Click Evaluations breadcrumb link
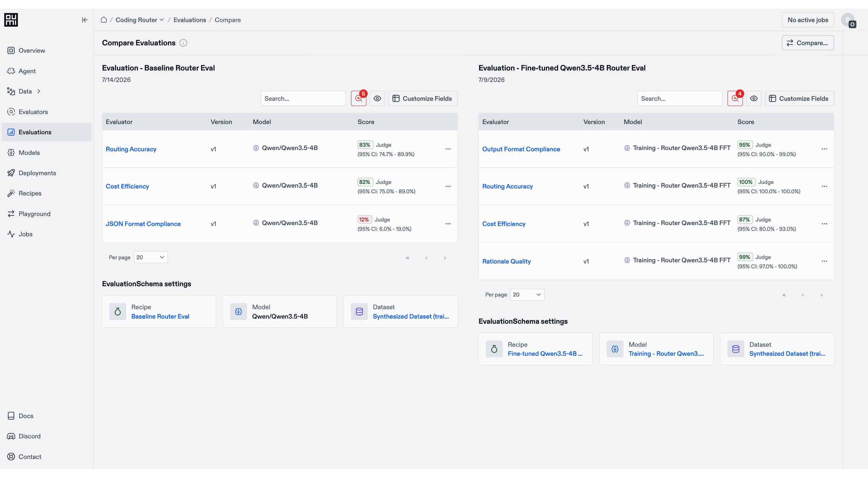Image resolution: width=868 pixels, height=478 pixels. click(190, 20)
